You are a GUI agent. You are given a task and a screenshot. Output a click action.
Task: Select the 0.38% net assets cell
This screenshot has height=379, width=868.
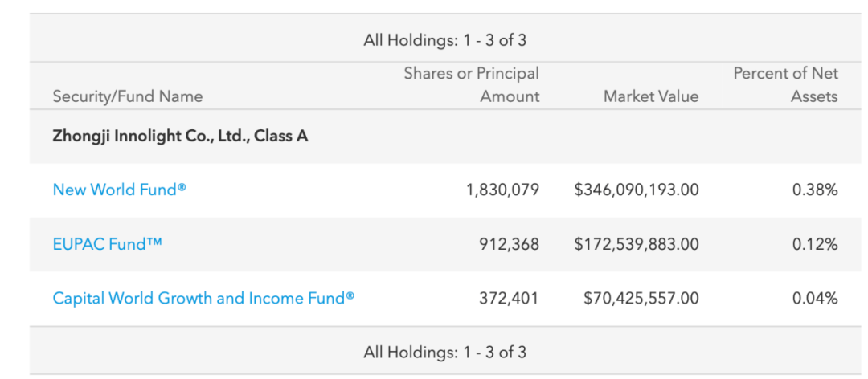(x=815, y=190)
